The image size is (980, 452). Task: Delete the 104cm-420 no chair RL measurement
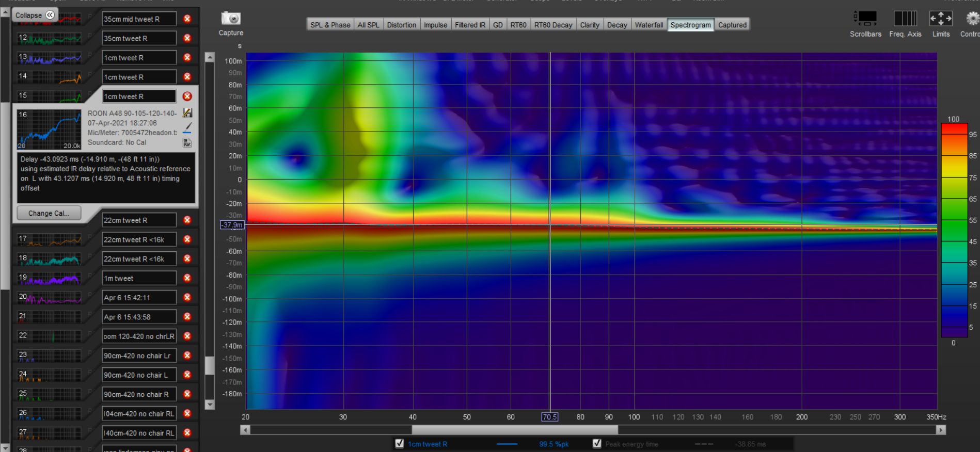pyautogui.click(x=187, y=414)
